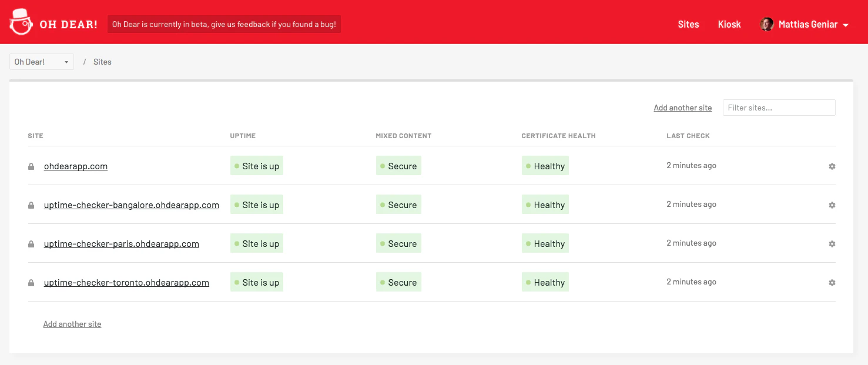This screenshot has width=868, height=365.
Task: Open settings gear for uptime-checker-bangalore row
Action: pos(832,205)
